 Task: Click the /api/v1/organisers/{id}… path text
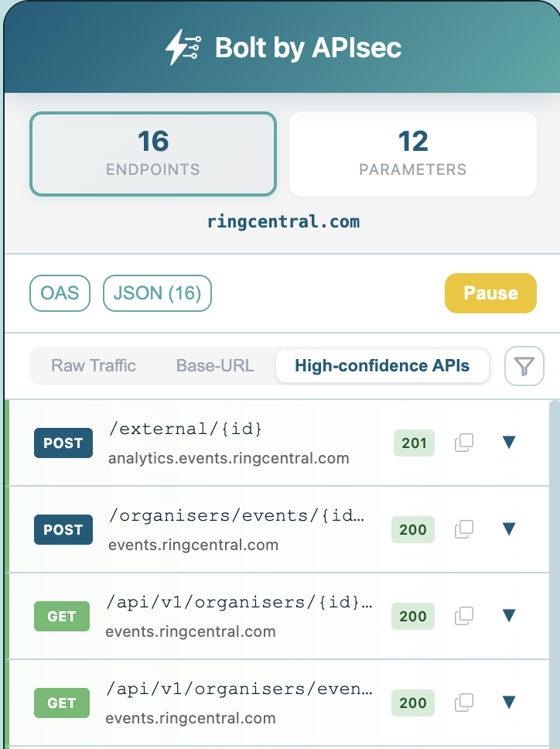239,602
